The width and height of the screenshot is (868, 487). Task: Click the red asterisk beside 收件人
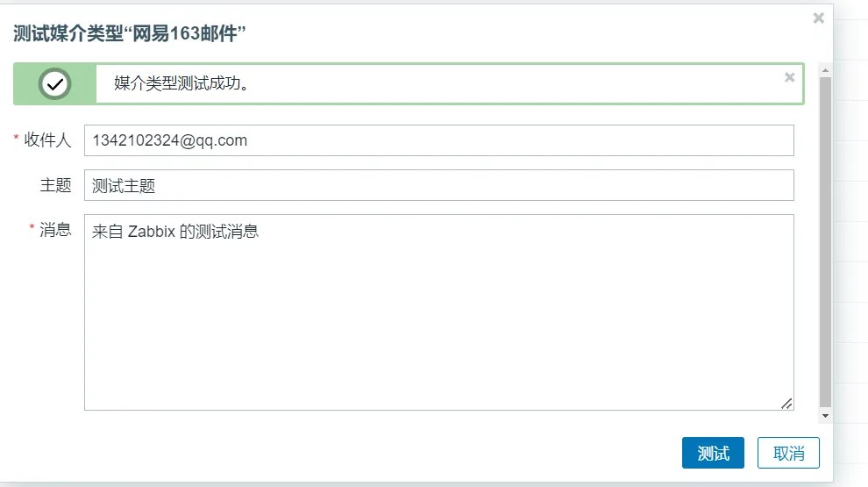click(16, 140)
